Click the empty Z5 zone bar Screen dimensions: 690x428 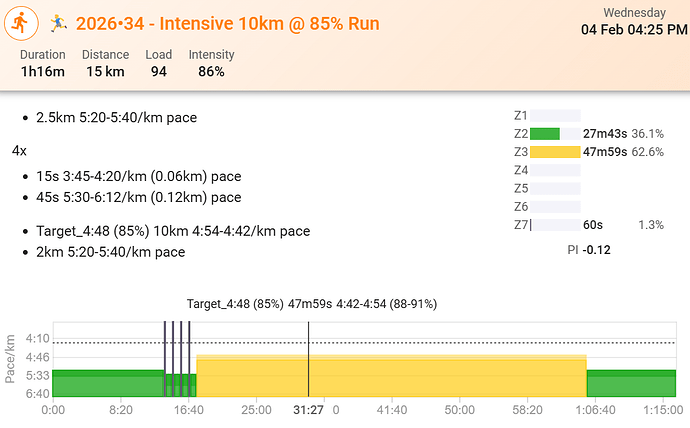click(555, 188)
